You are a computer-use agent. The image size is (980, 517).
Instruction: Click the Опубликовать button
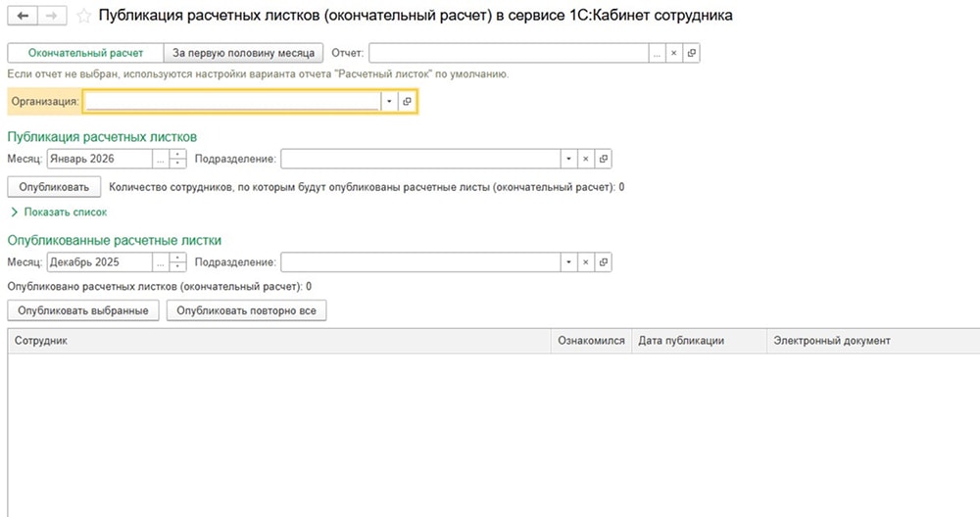(54, 187)
